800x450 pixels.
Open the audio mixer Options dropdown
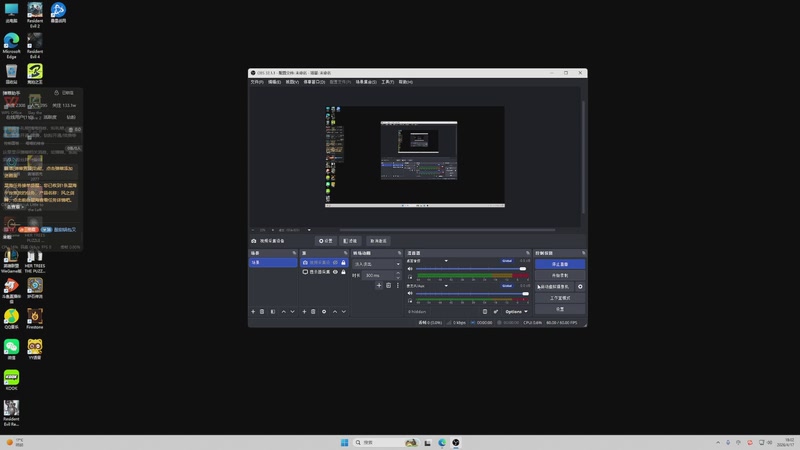(x=515, y=311)
